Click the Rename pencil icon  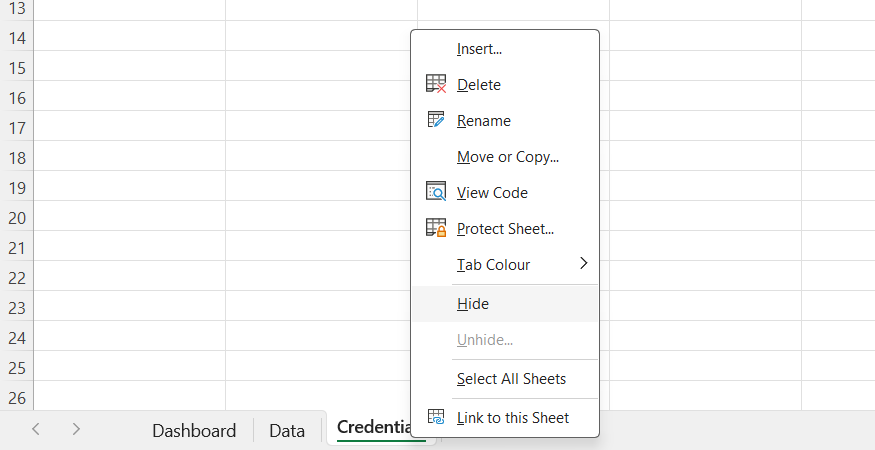[x=436, y=119]
